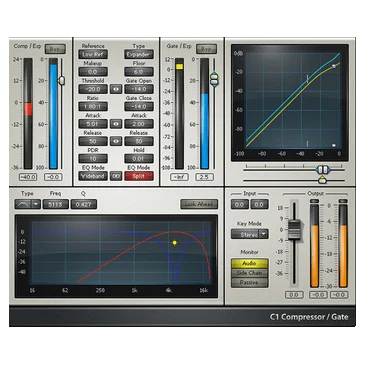The width and height of the screenshot is (365, 365).
Task: Toggle the red Split EQ Mode button
Action: pyautogui.click(x=139, y=176)
